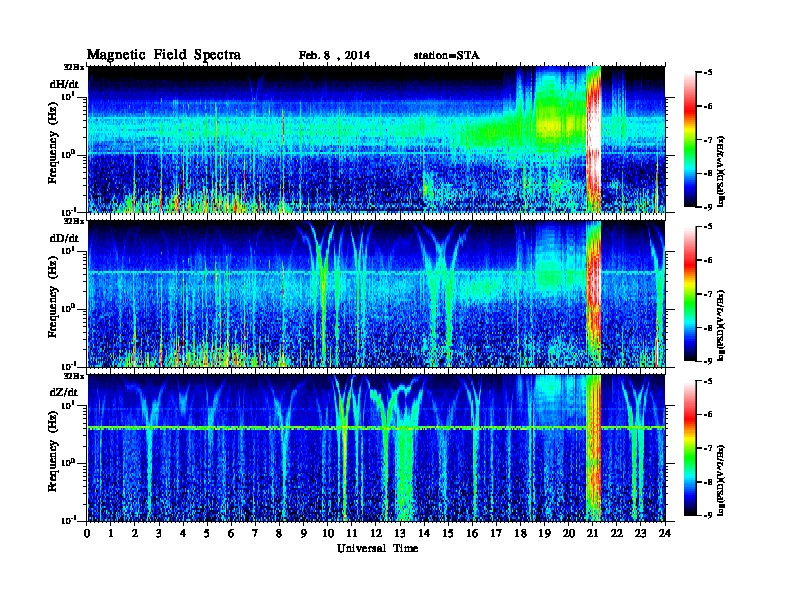Click the "Universal Time" axis label
The image size is (792, 612).
pyautogui.click(x=377, y=548)
